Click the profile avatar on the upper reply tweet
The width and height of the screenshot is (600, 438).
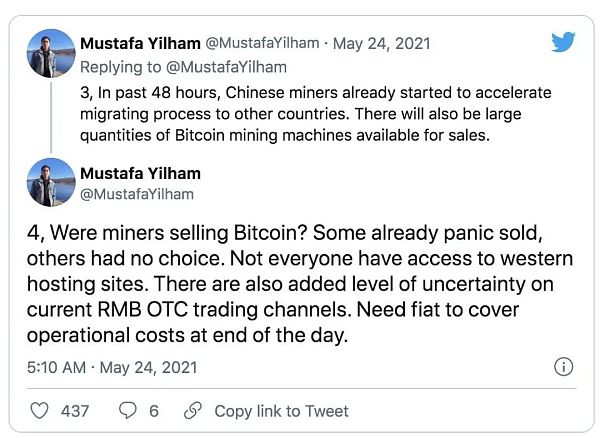tap(50, 53)
